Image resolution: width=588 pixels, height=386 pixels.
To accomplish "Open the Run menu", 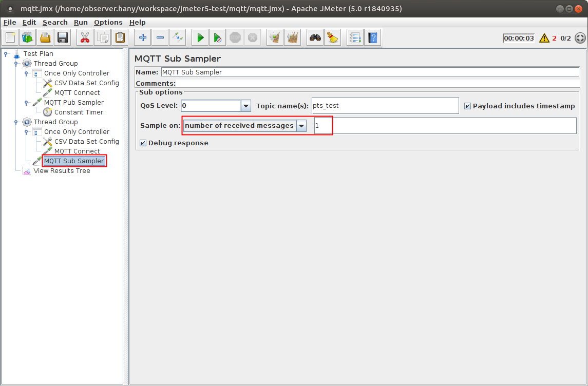I will [81, 23].
